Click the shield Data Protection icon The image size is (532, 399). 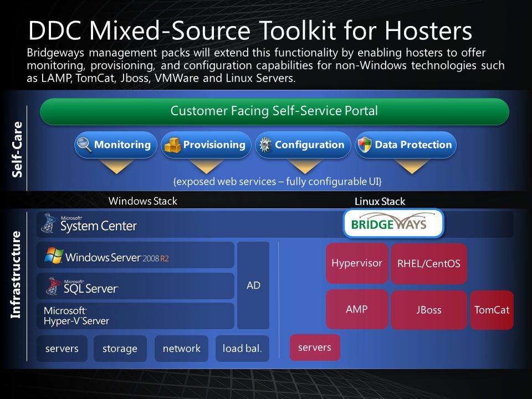[365, 145]
